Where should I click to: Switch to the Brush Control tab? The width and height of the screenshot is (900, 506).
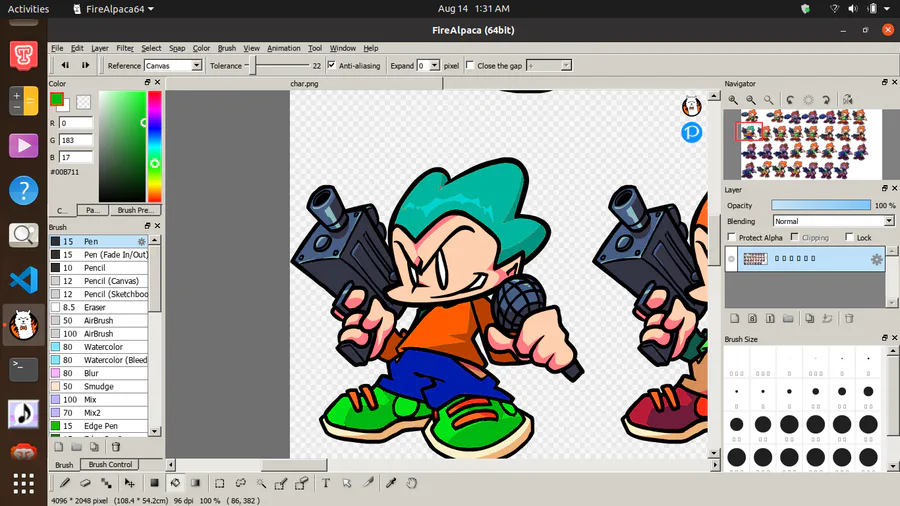(110, 464)
